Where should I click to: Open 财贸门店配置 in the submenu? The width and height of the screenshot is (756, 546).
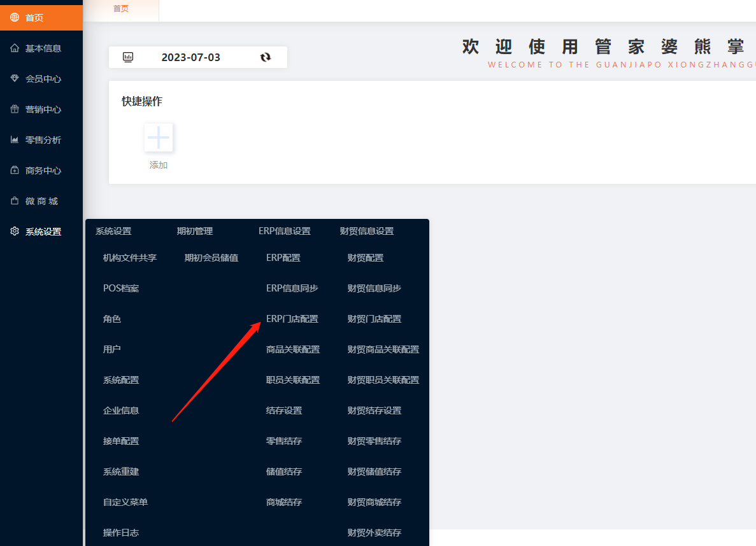374,319
